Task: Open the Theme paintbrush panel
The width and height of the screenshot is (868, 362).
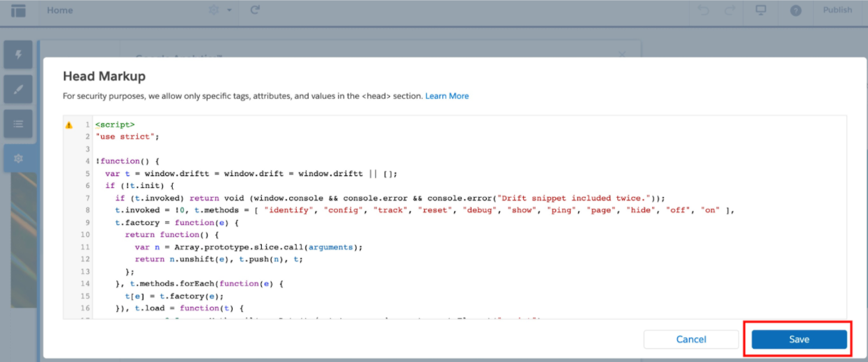Action: (x=18, y=89)
